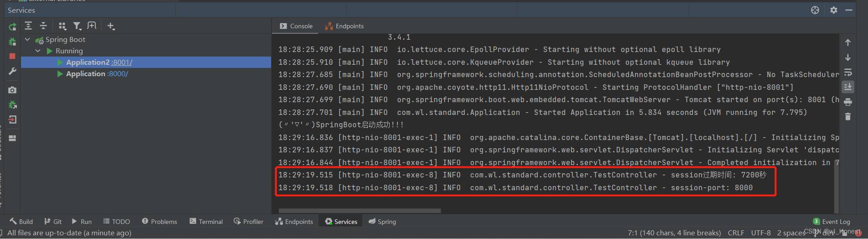
Task: Collapse the Spring Boot tree node
Action: coord(27,40)
